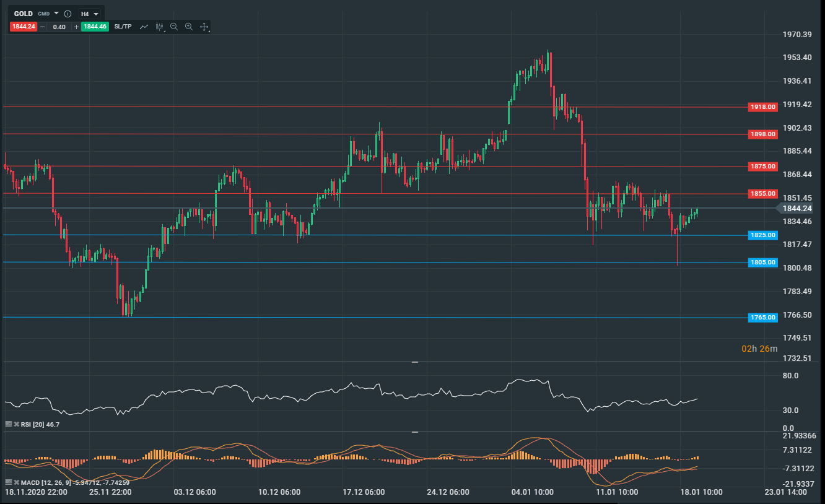Click the 17.12 06:00 time axis label

(x=364, y=492)
